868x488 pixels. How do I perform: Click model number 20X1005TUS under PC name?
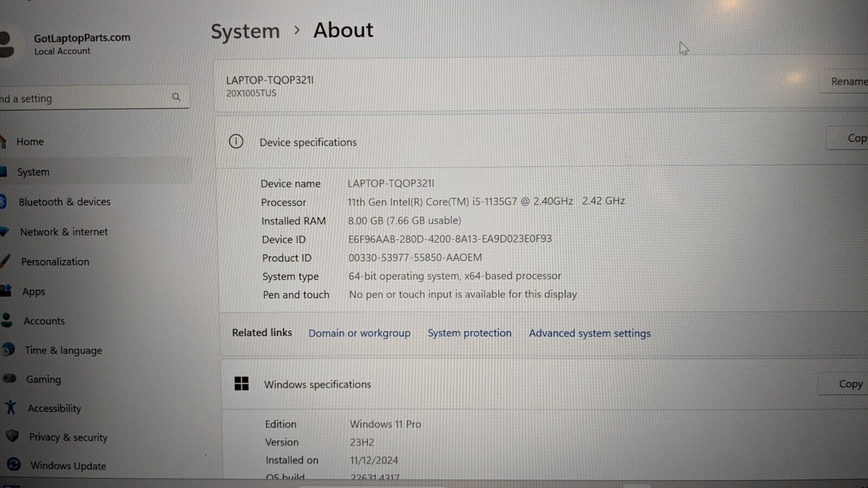251,93
